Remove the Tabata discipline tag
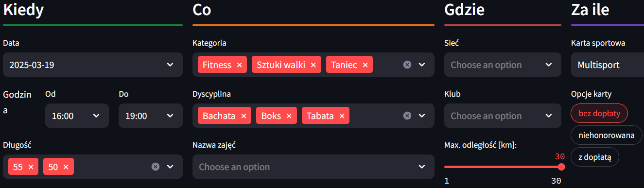The width and height of the screenshot is (644, 188). click(342, 116)
